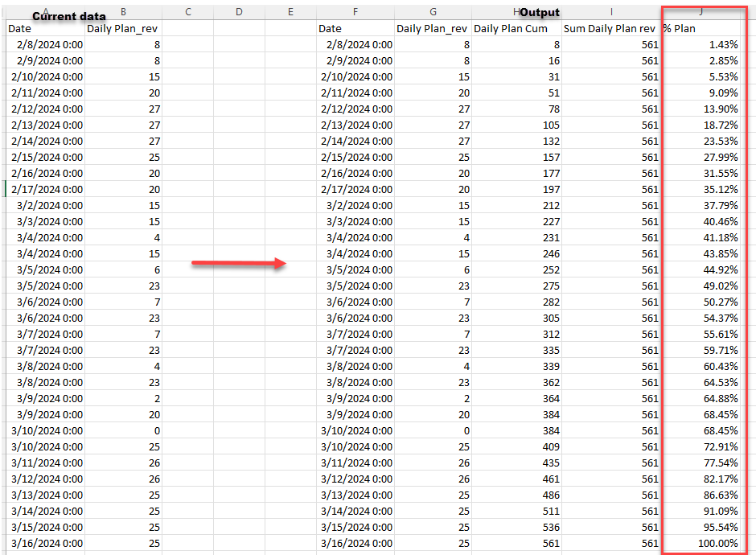Click the red arrow shape between tables
756x555 pixels.
point(239,263)
